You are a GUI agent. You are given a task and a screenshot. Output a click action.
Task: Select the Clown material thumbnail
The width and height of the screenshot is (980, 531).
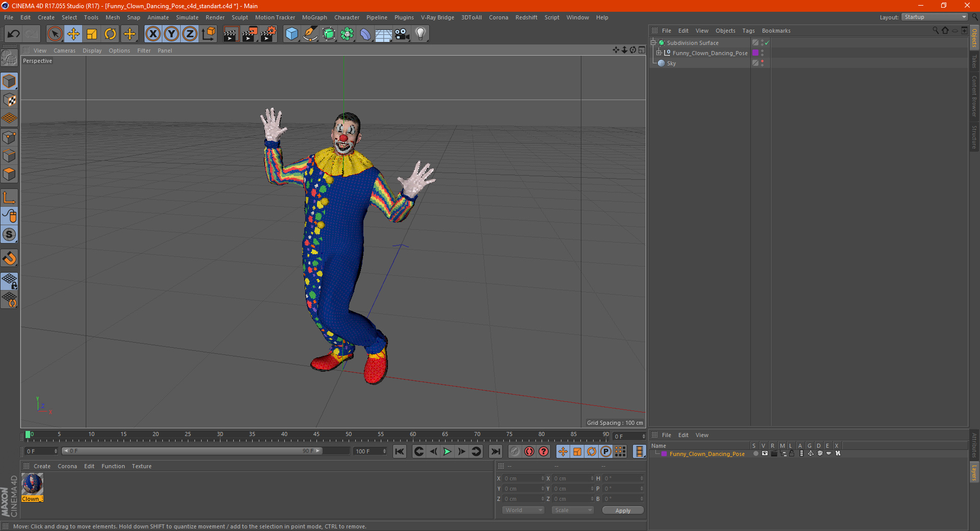[x=32, y=484]
